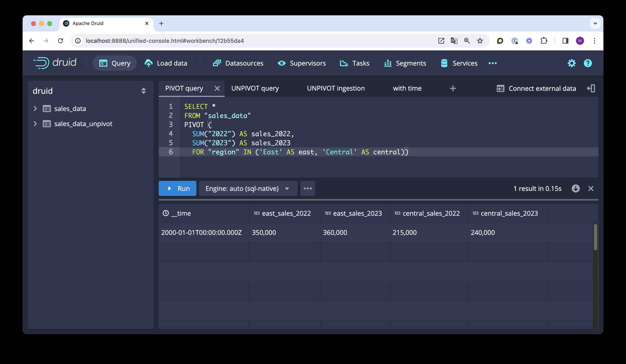Open the Druid help icon
The width and height of the screenshot is (626, 364).
[x=588, y=63]
